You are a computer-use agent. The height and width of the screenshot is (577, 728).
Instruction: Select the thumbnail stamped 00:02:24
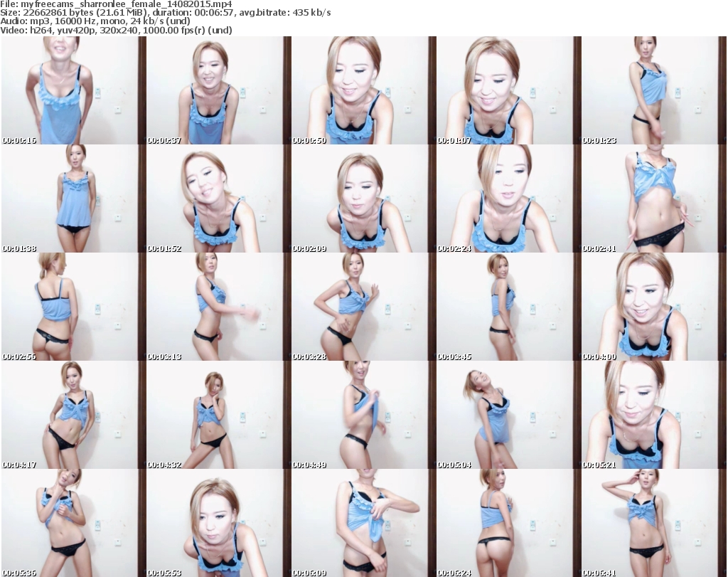tap(509, 198)
